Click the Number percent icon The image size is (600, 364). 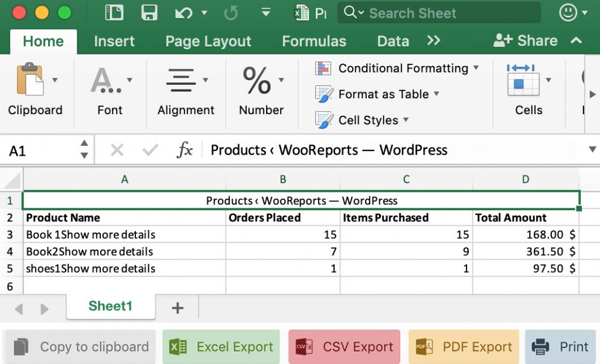(257, 80)
